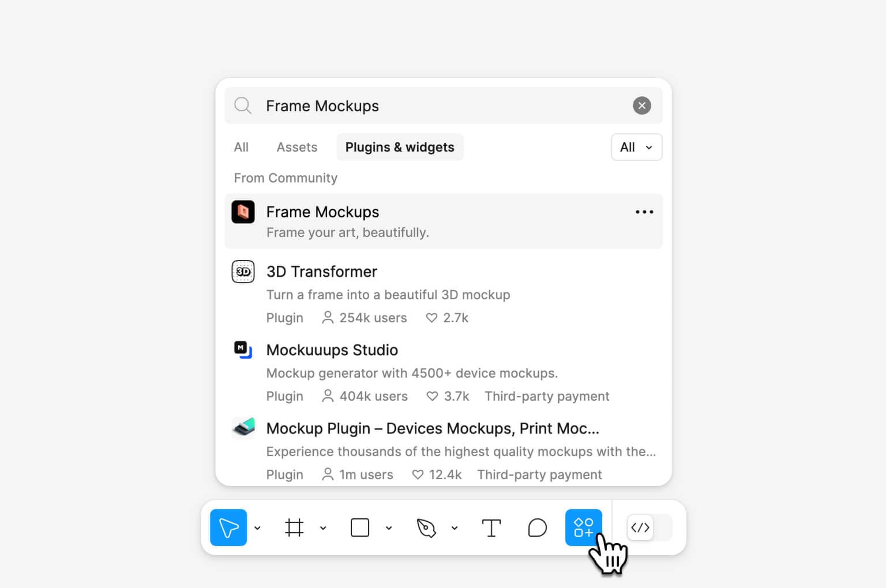Click the Mockup Plugin devices icon
886x588 pixels.
tap(243, 428)
